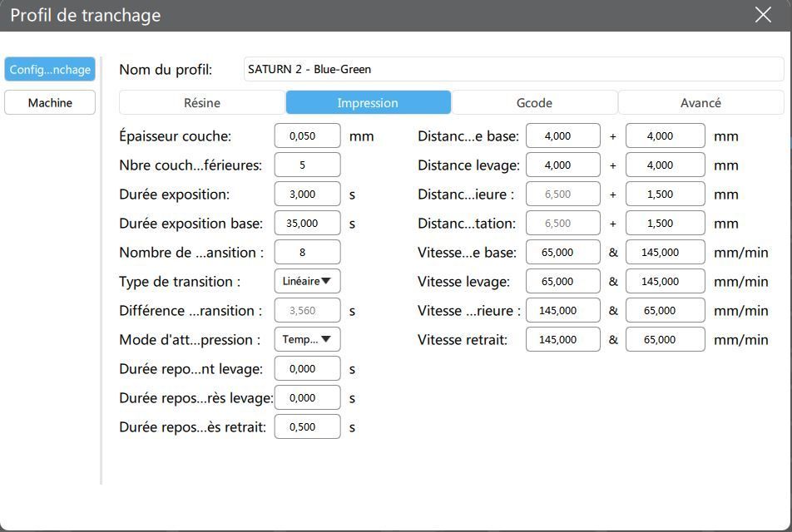Click the 145,000 field in Vitesse levage row
792x532 pixels.
666,281
